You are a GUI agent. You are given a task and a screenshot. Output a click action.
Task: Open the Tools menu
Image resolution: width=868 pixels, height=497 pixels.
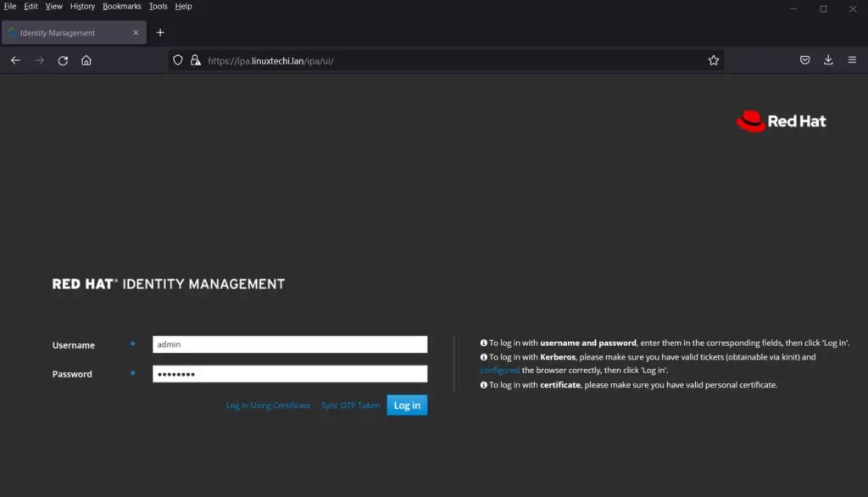158,6
